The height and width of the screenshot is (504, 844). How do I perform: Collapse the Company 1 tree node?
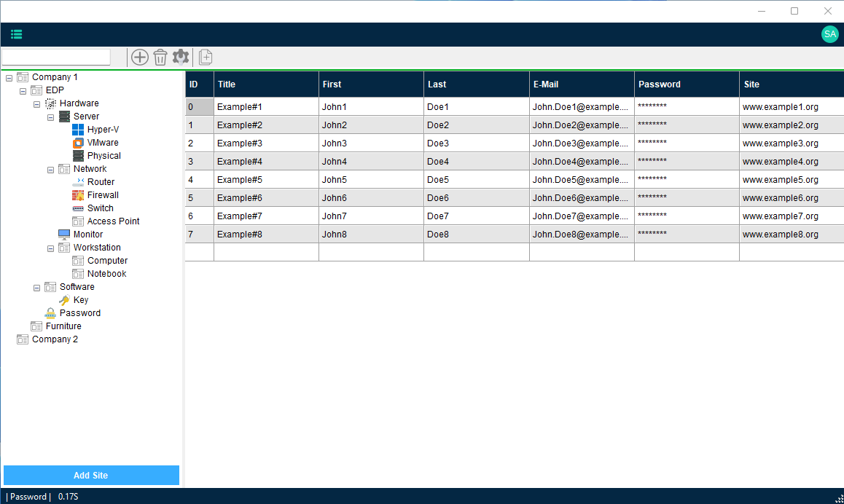[9, 78]
